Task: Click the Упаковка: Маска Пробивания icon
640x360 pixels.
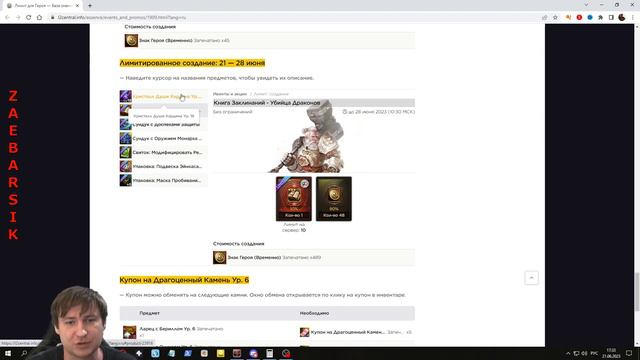Action: pos(126,180)
